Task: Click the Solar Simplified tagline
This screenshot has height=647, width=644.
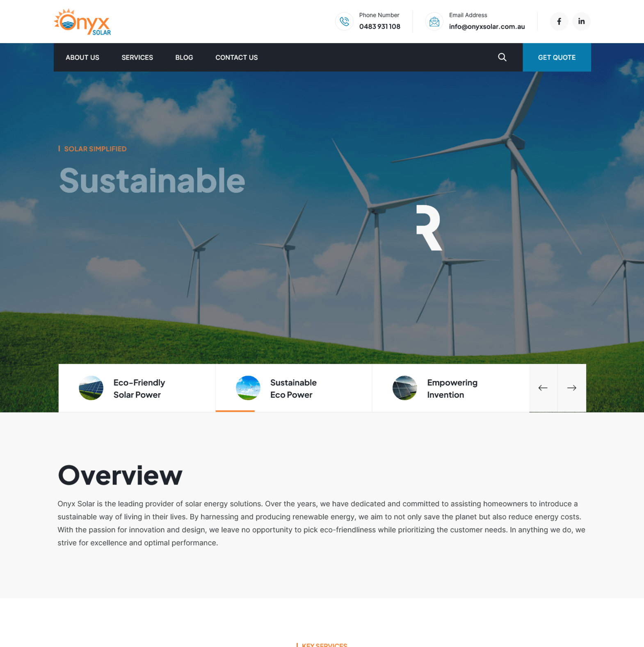Action: (x=95, y=149)
